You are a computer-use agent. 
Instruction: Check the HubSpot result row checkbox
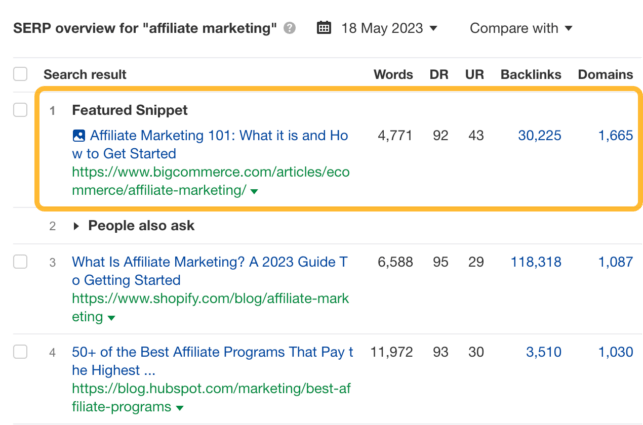click(x=20, y=352)
